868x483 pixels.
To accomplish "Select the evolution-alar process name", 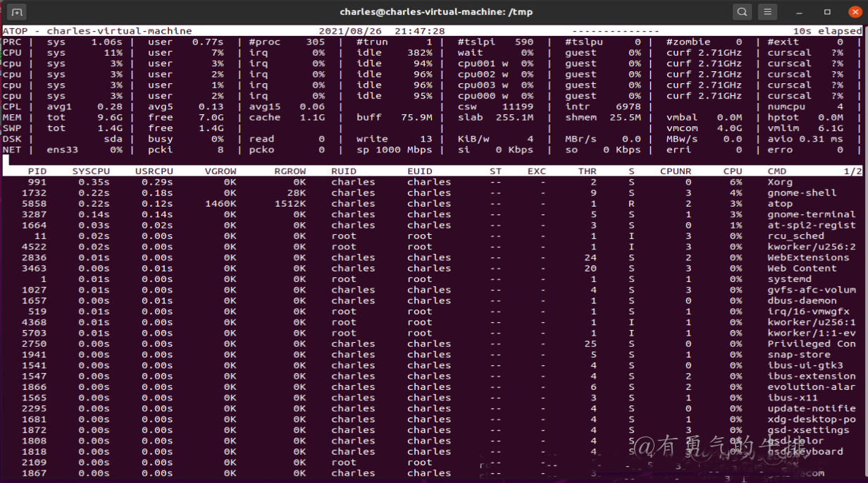I will tap(812, 387).
